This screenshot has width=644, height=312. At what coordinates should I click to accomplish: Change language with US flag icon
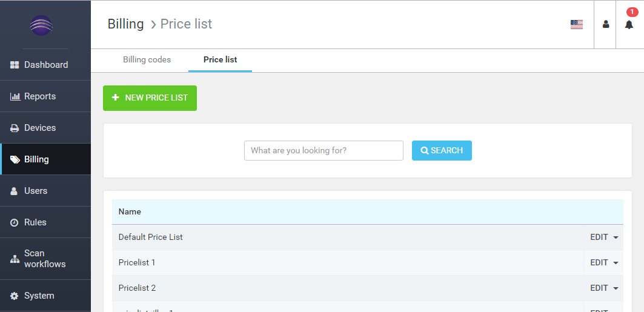(x=577, y=25)
